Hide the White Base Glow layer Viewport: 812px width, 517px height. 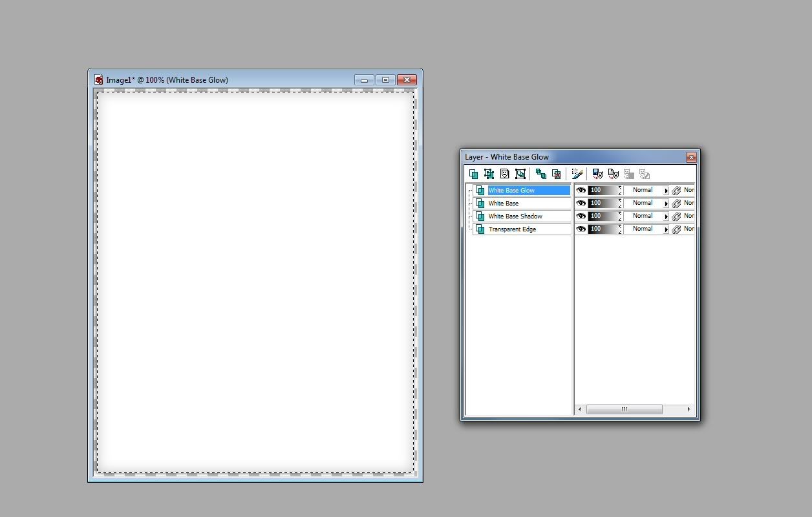[581, 191]
